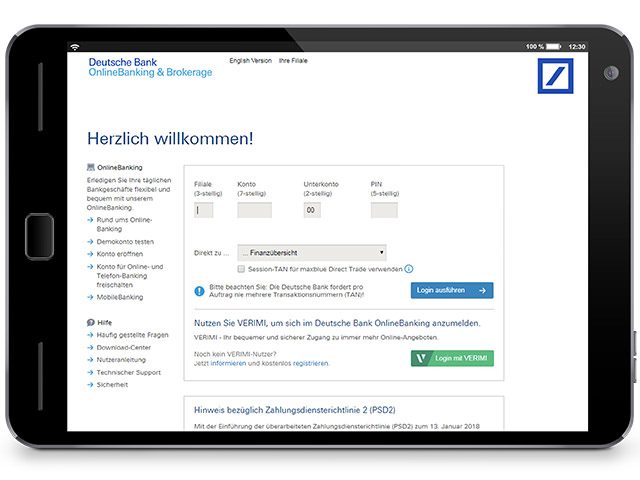Open Nutzeranleitung link
The image size is (640, 480).
pos(121,360)
